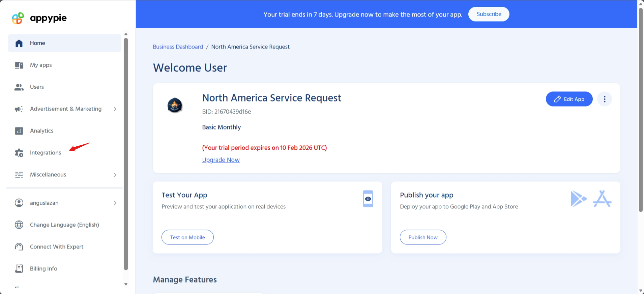Click Test on Mobile button
644x294 pixels.
point(187,237)
